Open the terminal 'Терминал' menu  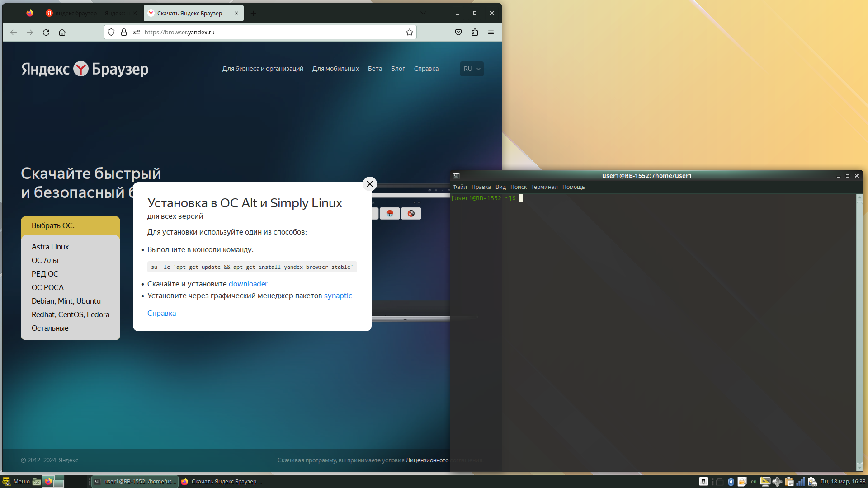click(x=544, y=187)
